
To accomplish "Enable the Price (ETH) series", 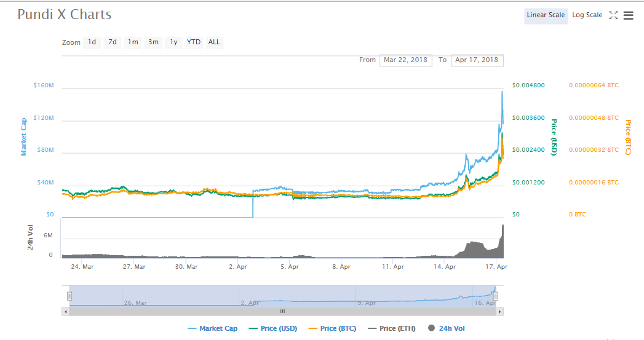I will coord(391,328).
